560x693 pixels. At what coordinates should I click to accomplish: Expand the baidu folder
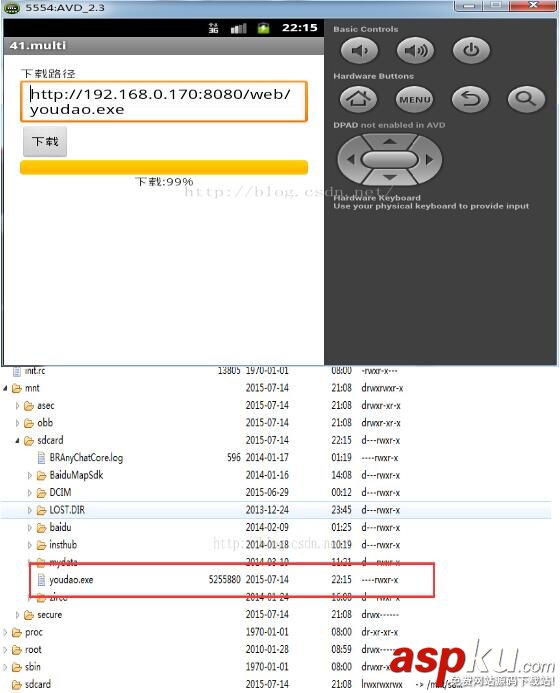pos(30,527)
